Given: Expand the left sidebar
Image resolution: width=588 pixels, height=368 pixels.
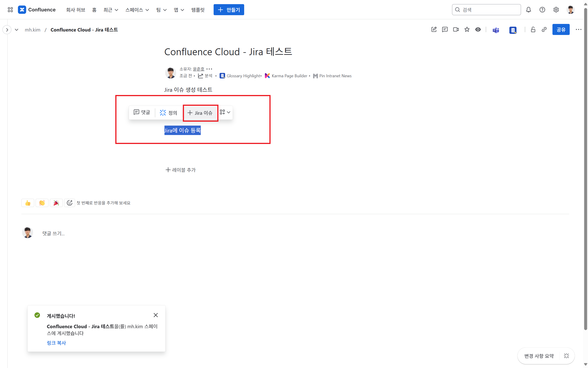Looking at the screenshot, I should (7, 30).
